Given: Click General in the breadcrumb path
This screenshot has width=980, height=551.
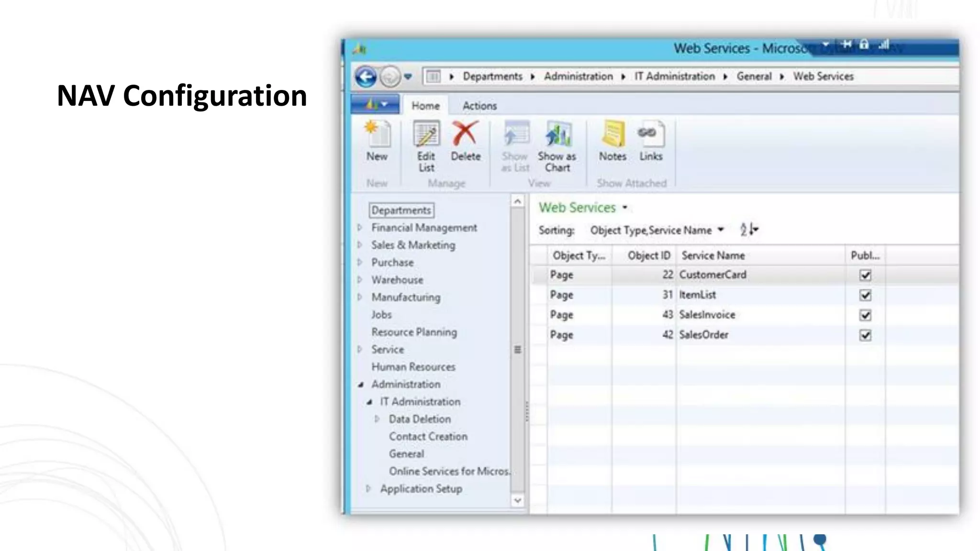Looking at the screenshot, I should coord(754,77).
